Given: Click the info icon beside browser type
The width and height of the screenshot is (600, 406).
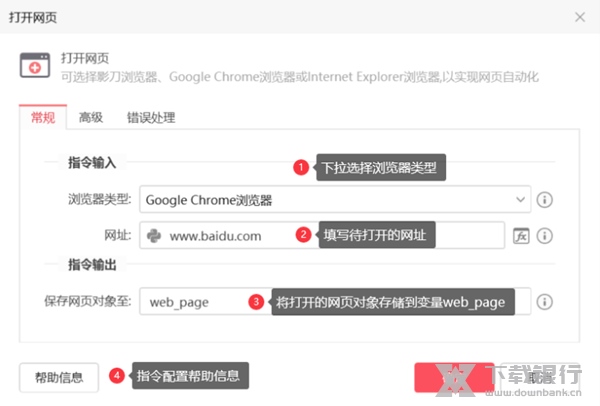Looking at the screenshot, I should (545, 199).
